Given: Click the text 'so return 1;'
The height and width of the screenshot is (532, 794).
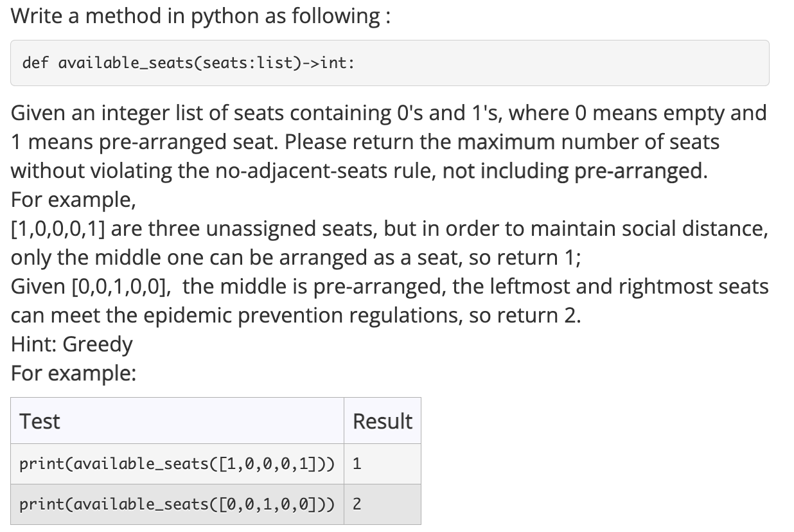Looking at the screenshot, I should click(520, 258).
